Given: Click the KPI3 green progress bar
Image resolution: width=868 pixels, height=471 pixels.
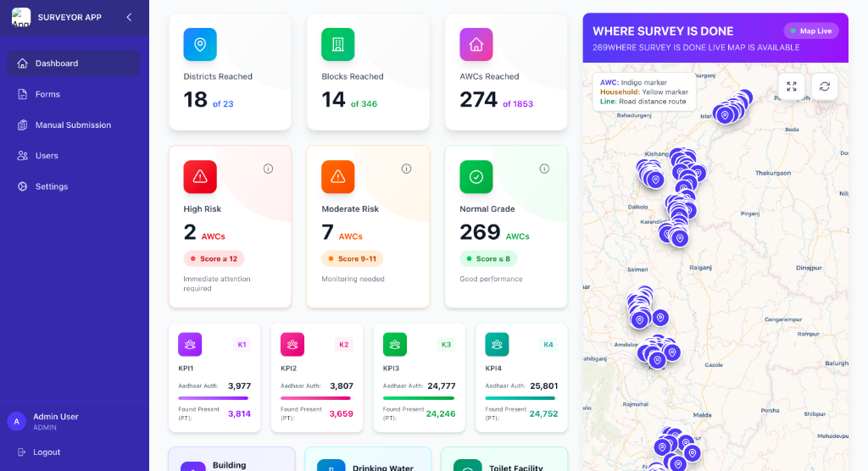Looking at the screenshot, I should click(x=419, y=397).
